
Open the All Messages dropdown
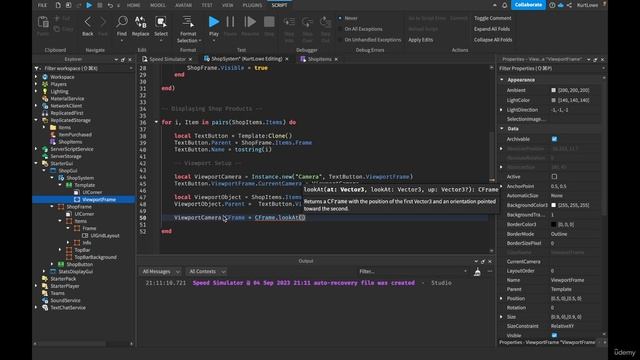click(161, 271)
